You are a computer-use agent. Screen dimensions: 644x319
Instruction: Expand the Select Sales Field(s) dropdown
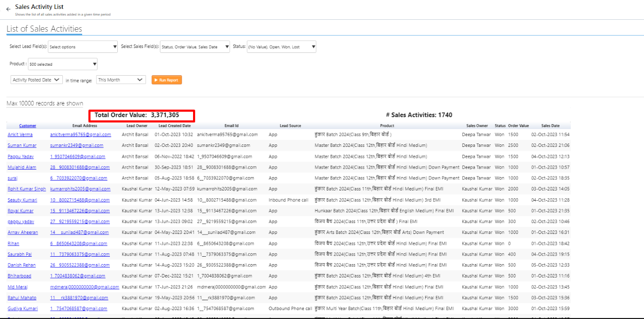(195, 47)
